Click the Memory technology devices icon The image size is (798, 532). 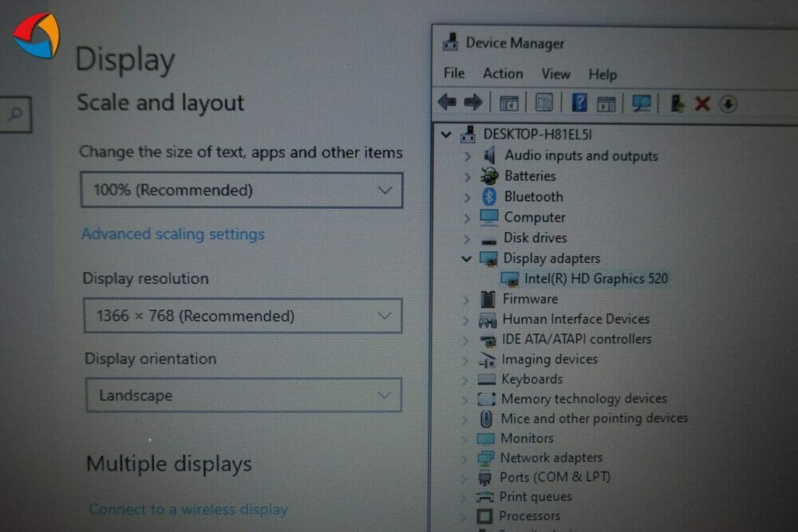[486, 399]
